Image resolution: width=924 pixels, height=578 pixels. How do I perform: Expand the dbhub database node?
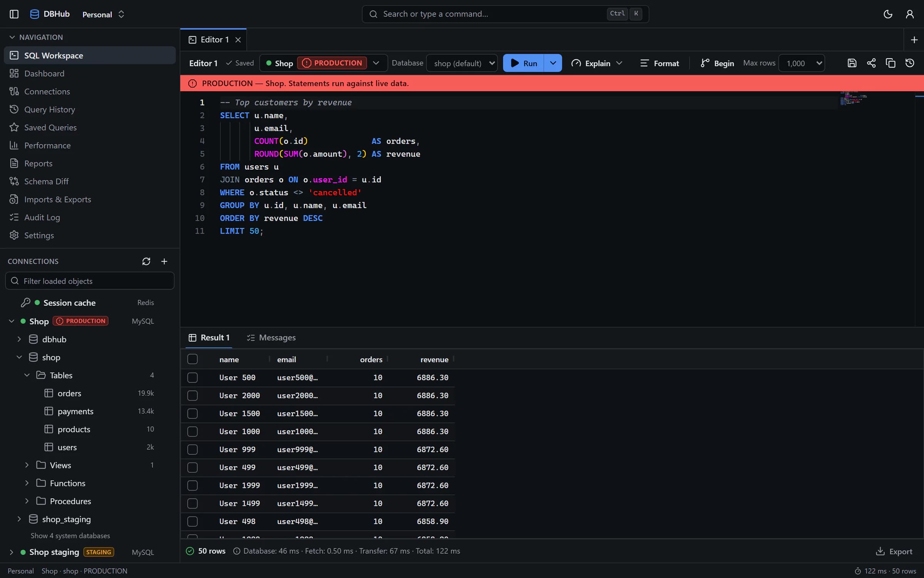tap(19, 339)
